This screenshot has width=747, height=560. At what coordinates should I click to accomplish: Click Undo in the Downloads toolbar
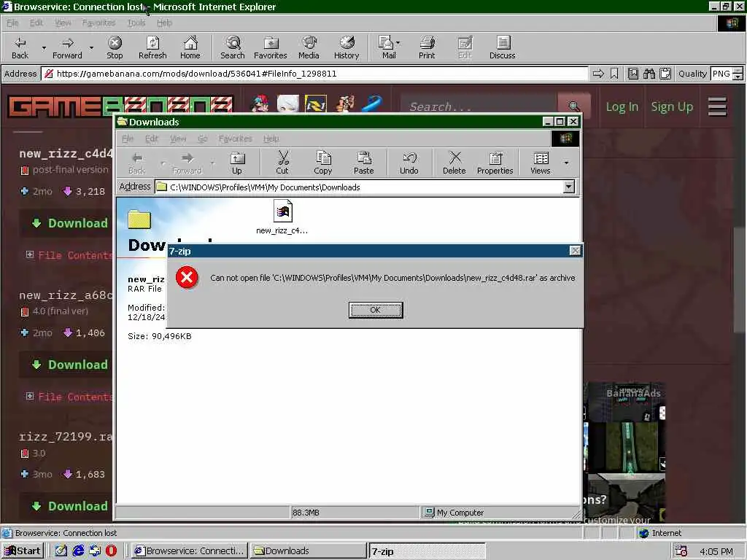tap(409, 163)
